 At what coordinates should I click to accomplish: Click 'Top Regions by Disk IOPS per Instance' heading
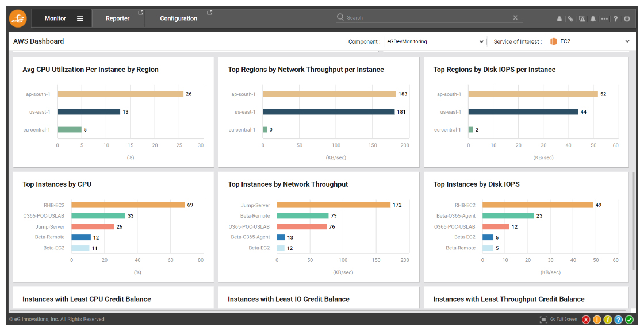(494, 70)
